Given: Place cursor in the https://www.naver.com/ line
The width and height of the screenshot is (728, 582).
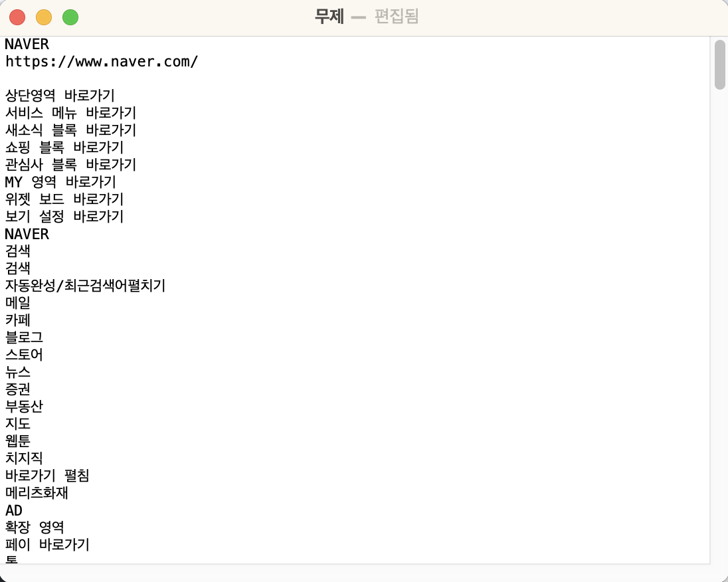Looking at the screenshot, I should [x=102, y=61].
